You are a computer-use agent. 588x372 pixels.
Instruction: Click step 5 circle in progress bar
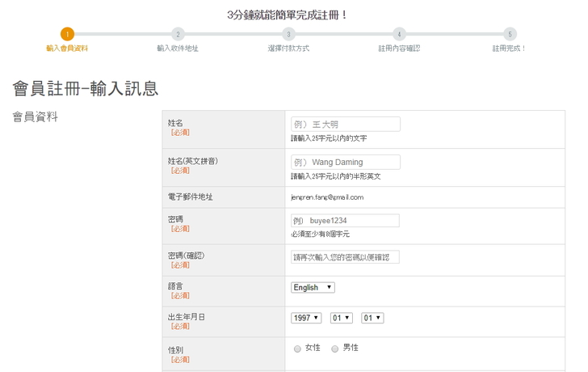coord(510,34)
